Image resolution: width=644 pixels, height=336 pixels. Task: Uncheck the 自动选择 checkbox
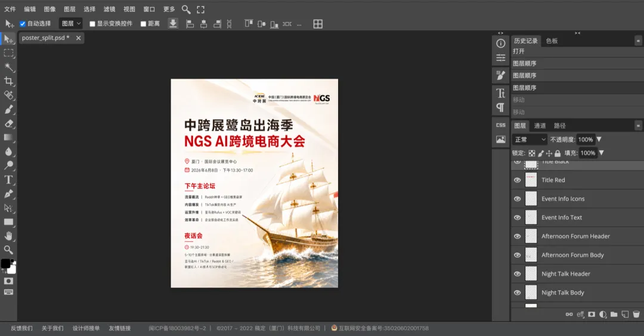pyautogui.click(x=23, y=24)
